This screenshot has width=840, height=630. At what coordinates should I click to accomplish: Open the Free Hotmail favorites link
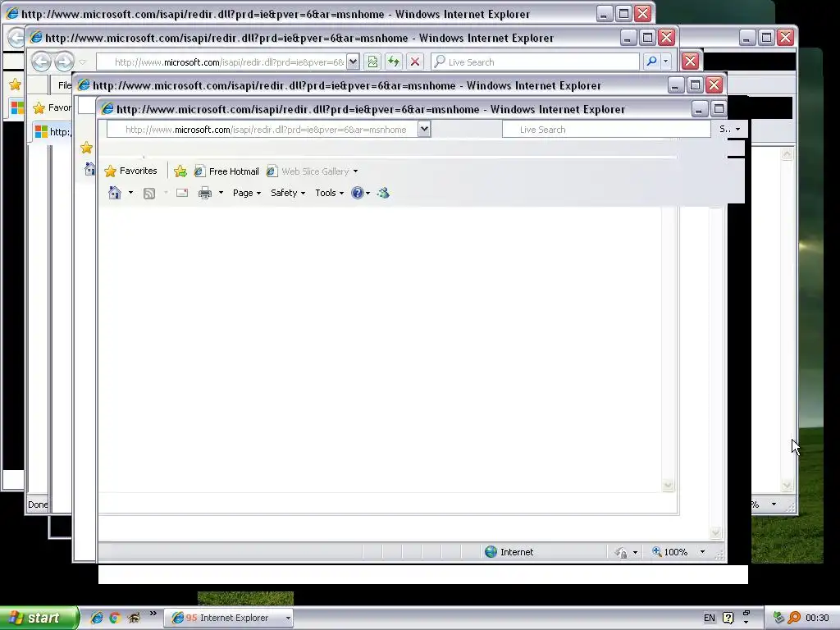click(x=226, y=171)
